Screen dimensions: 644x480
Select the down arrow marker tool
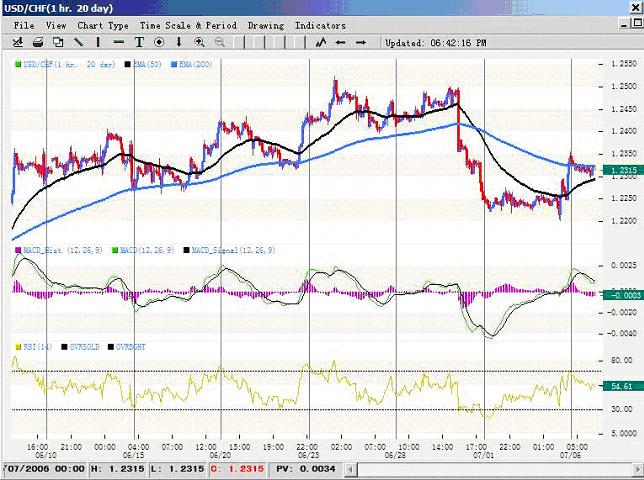(179, 42)
